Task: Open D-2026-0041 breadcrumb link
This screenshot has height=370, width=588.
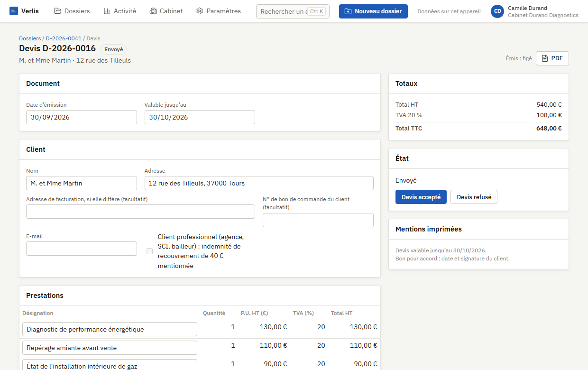Action: tap(64, 38)
